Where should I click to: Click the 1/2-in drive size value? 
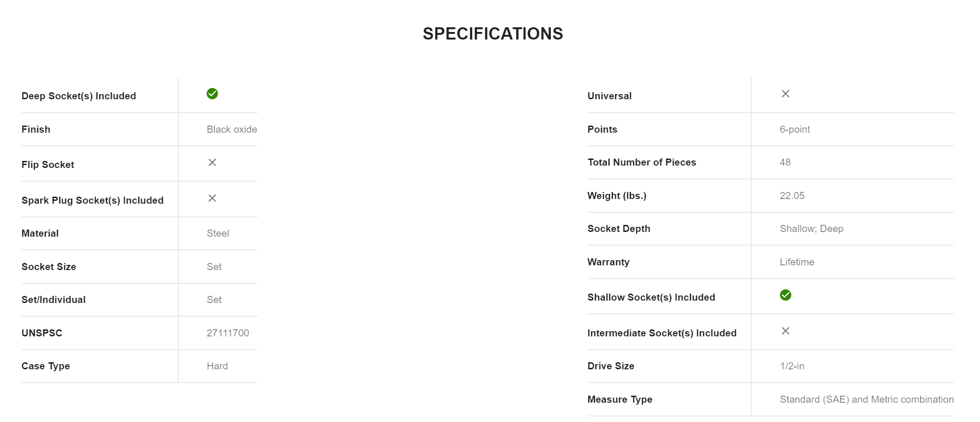tap(792, 366)
